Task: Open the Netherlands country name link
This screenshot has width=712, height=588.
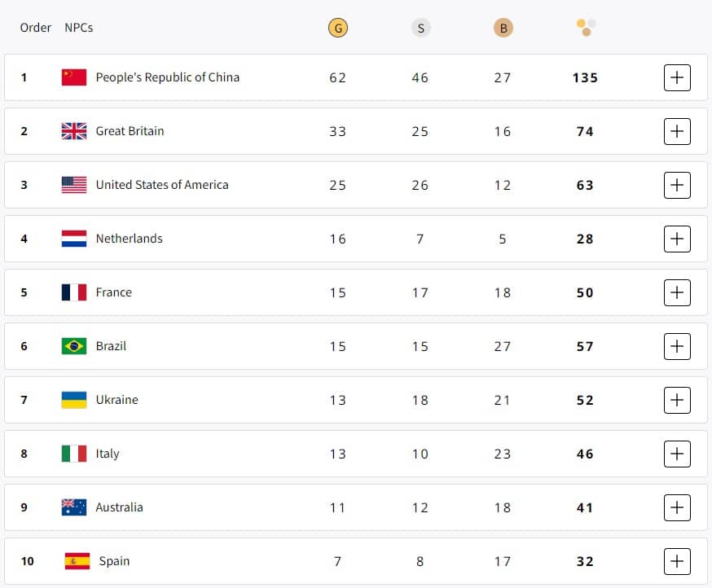Action: point(129,239)
